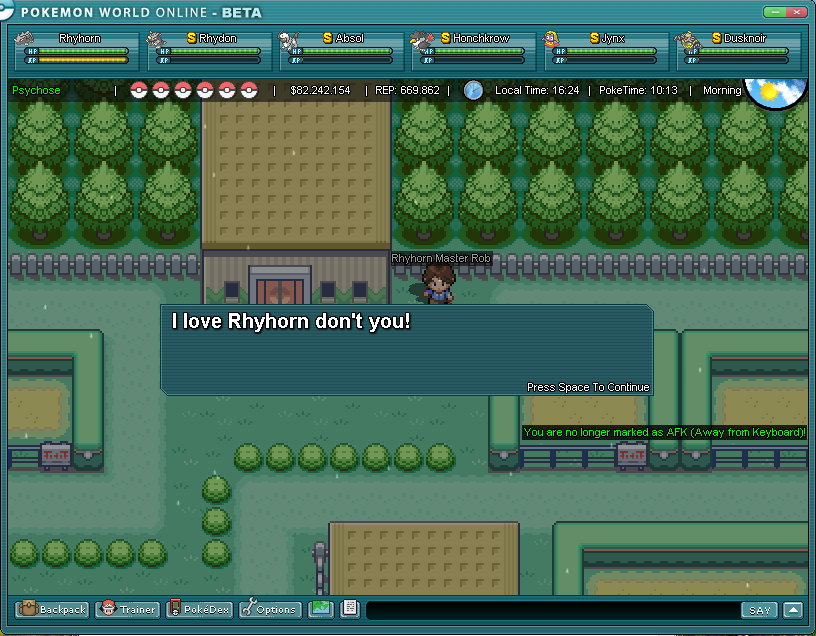Click the shiny S badge next to Jynx
Screen dimensions: 816x636
tap(594, 38)
